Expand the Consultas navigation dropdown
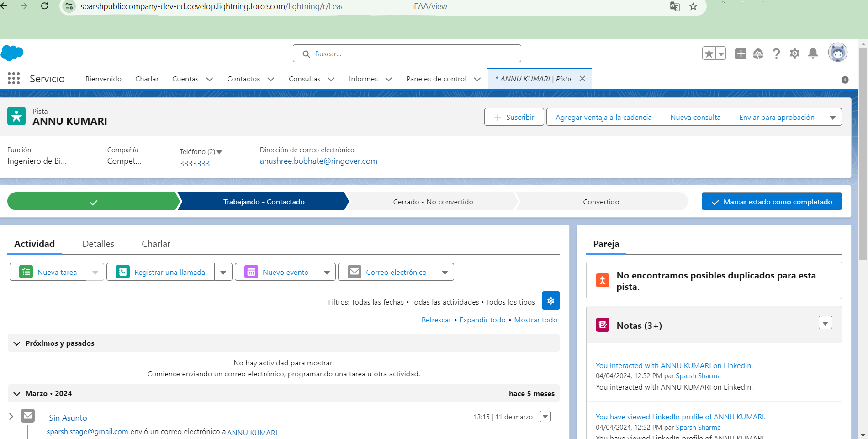868x439 pixels. (x=331, y=79)
